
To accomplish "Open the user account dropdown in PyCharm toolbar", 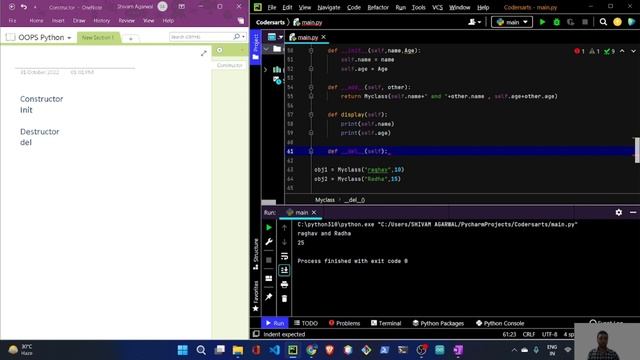I will point(474,22).
